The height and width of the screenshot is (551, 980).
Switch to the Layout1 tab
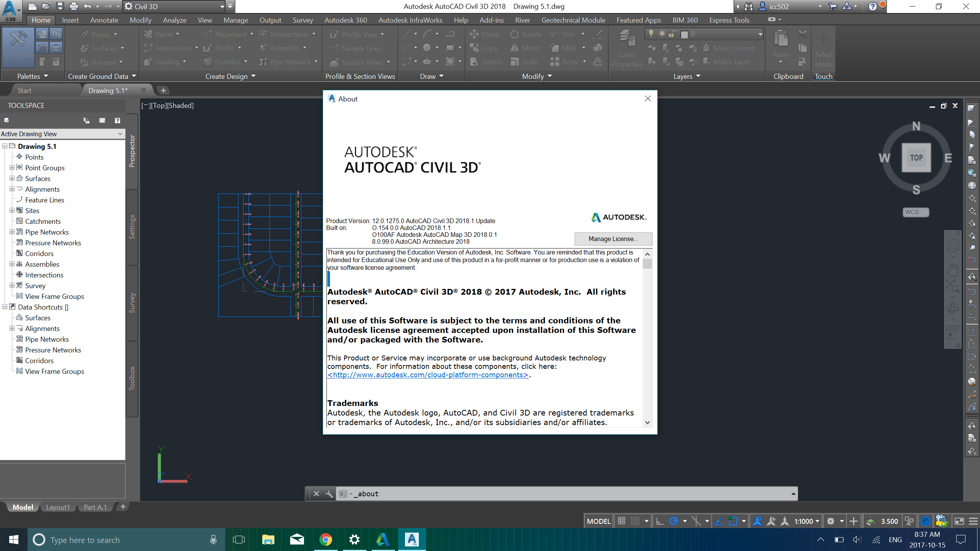pyautogui.click(x=57, y=507)
